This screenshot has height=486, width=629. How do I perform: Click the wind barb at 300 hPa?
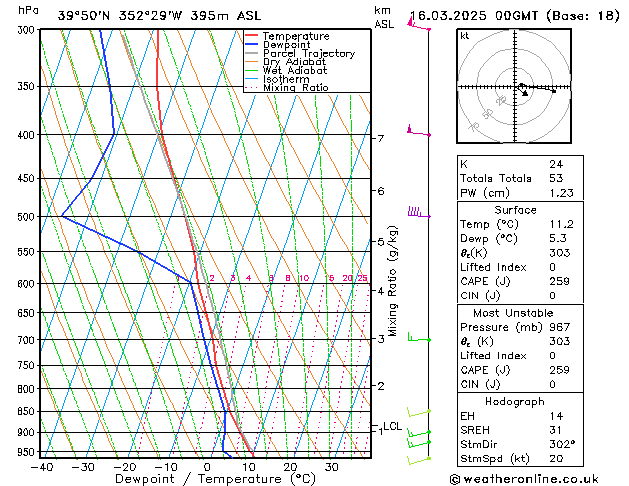click(418, 27)
